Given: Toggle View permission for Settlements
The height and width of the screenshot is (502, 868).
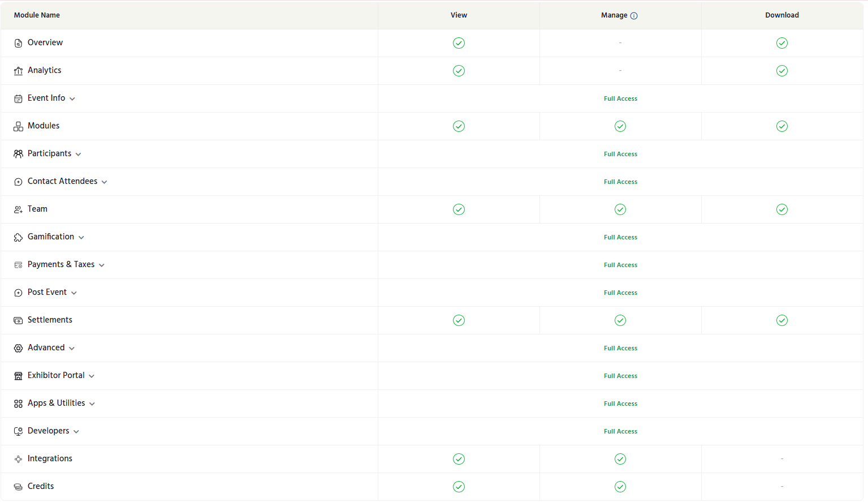Looking at the screenshot, I should 459,320.
